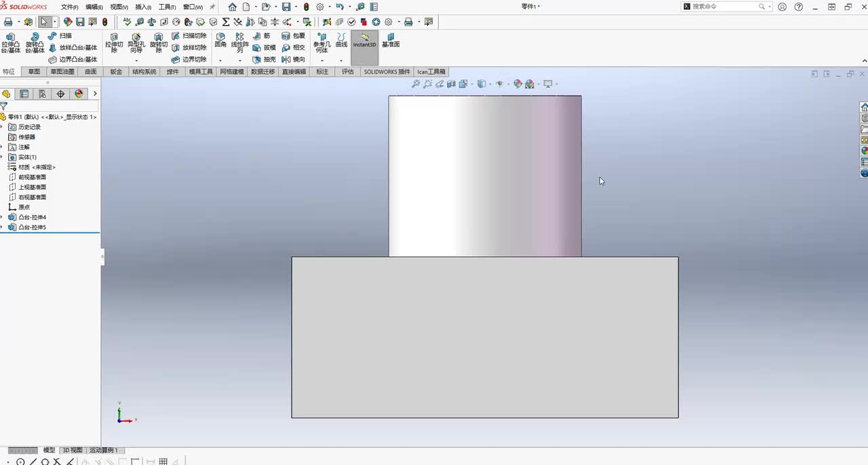Click the 旋转切除 revolved cut tool
Screen dimensions: 868x465
click(158, 43)
